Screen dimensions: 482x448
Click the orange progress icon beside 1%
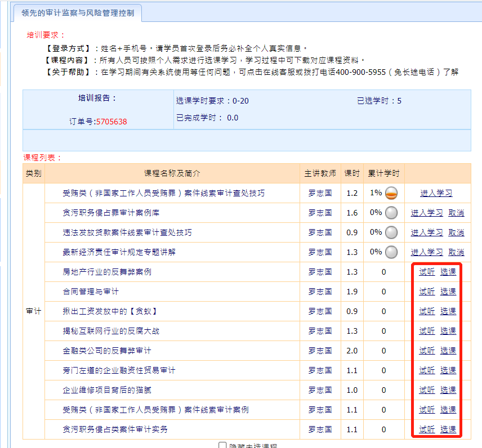tap(391, 193)
